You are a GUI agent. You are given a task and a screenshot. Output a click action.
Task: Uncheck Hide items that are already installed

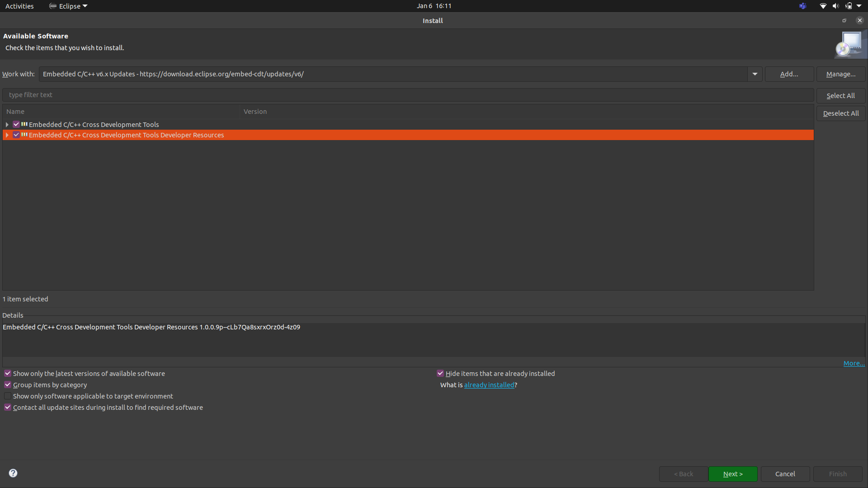coord(440,374)
